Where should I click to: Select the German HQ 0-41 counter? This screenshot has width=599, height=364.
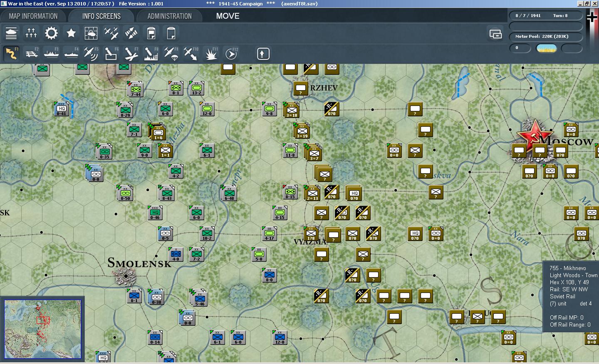pos(61,109)
